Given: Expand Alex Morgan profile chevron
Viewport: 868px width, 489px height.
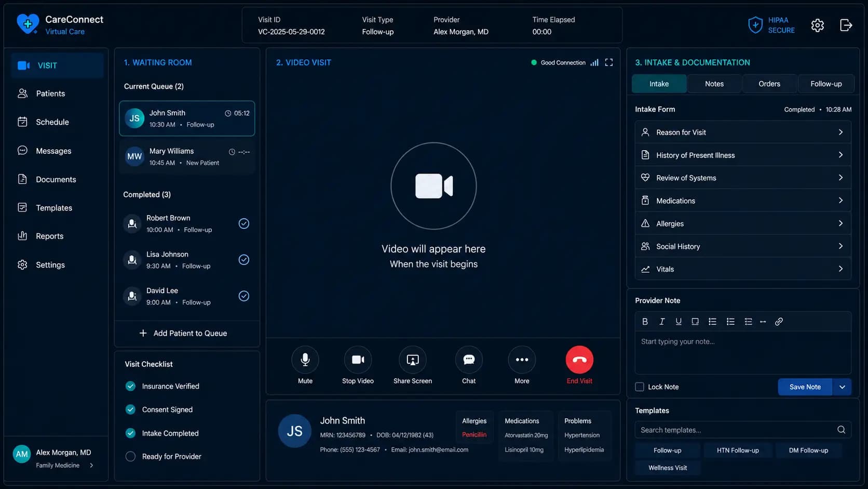Looking at the screenshot, I should 91,465.
